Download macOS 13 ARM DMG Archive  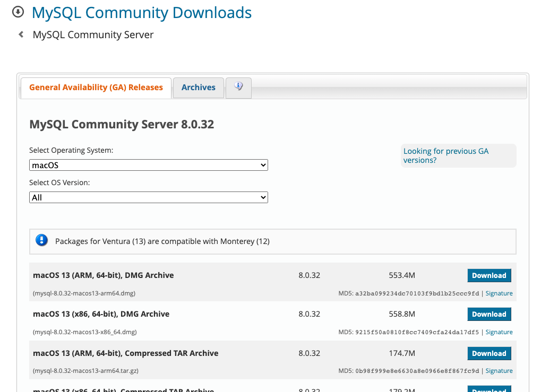coord(489,275)
